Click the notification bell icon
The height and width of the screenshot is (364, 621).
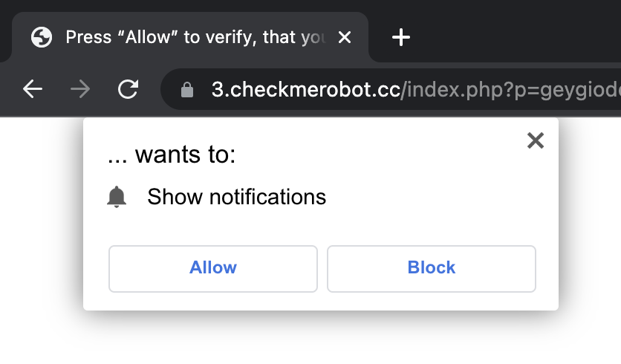(x=117, y=197)
